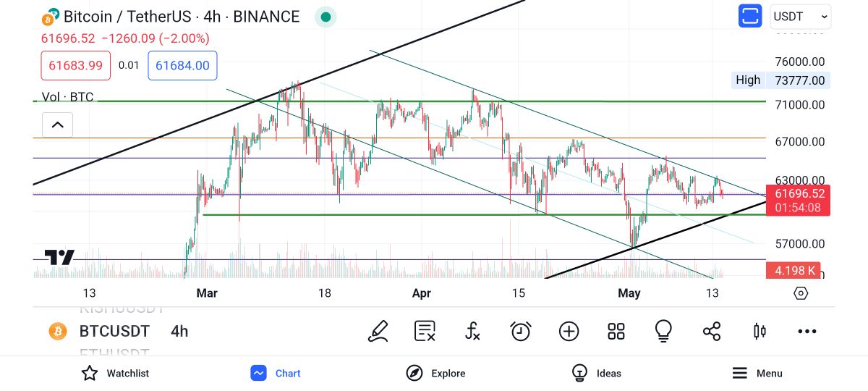Open the three-dot more options menu

[807, 332]
